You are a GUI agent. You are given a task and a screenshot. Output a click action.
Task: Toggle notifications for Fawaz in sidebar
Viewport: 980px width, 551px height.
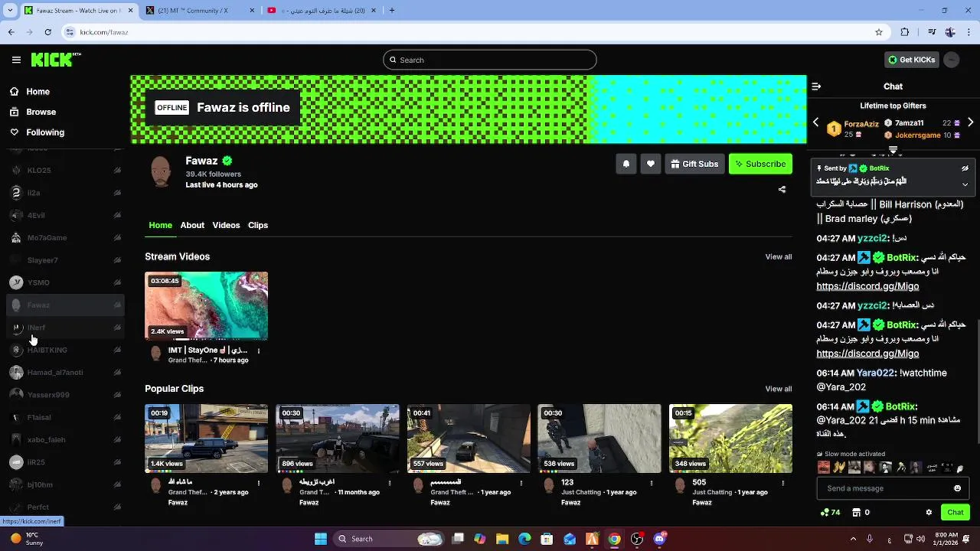(x=117, y=305)
